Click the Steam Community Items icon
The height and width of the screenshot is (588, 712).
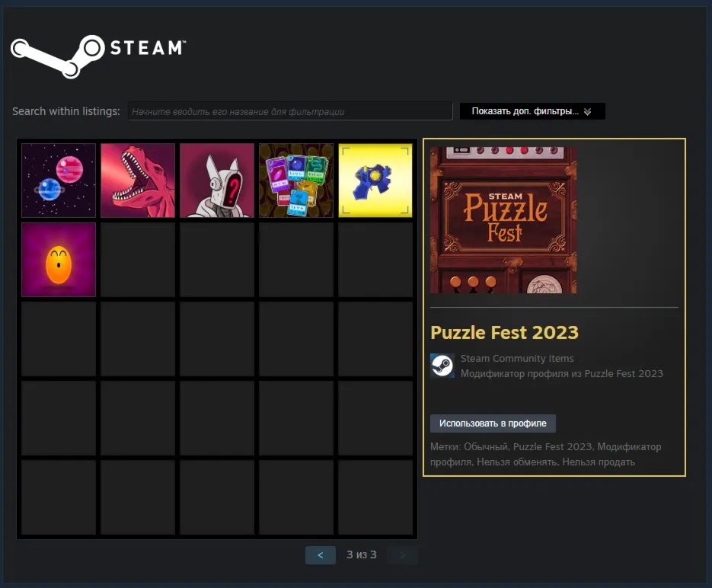point(442,366)
